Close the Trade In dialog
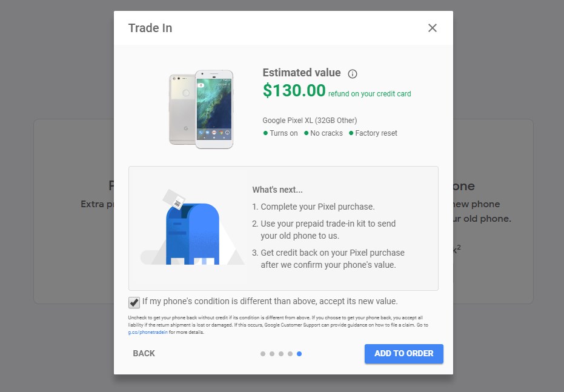 432,28
